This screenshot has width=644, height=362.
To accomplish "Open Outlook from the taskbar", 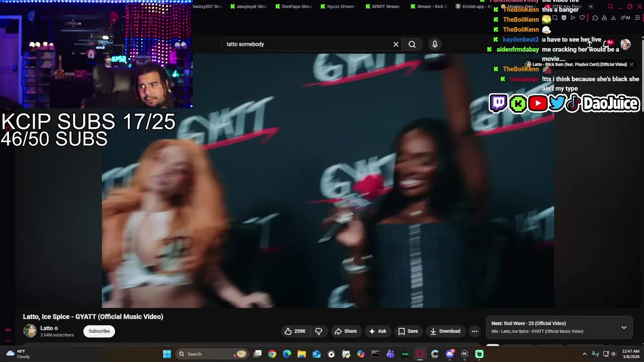I will pyautogui.click(x=316, y=354).
